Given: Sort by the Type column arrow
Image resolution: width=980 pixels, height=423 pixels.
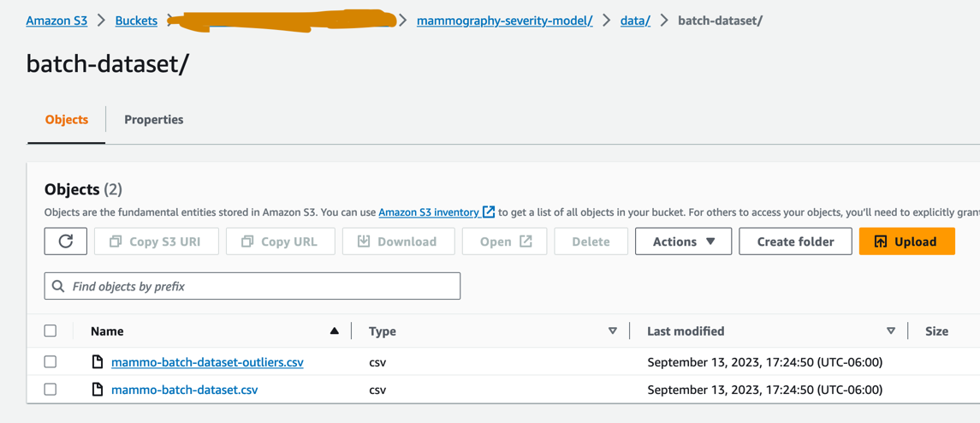Looking at the screenshot, I should [x=612, y=331].
